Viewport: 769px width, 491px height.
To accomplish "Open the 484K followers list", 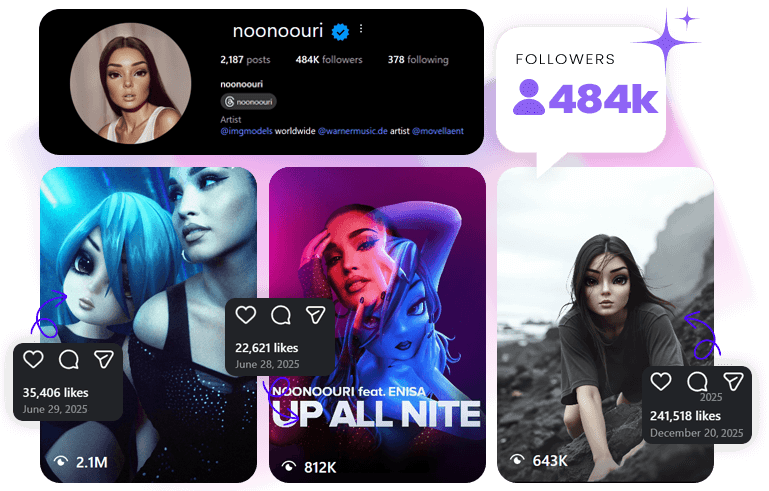I will [329, 60].
